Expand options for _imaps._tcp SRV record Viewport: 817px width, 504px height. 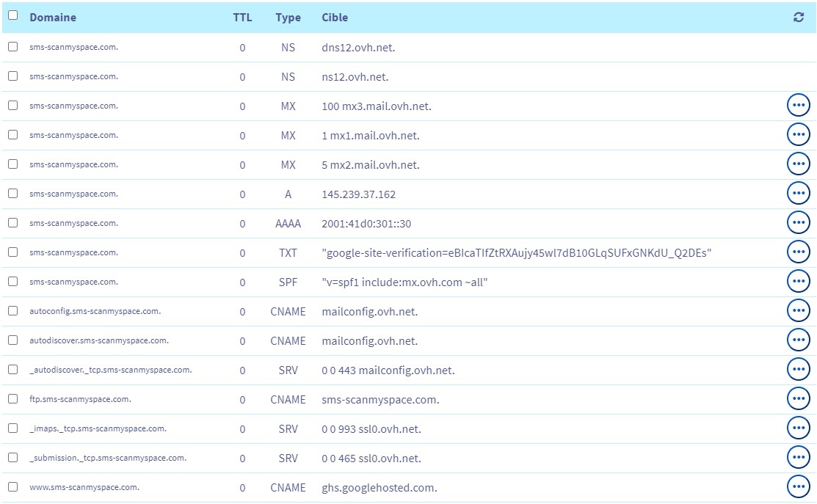pos(798,428)
